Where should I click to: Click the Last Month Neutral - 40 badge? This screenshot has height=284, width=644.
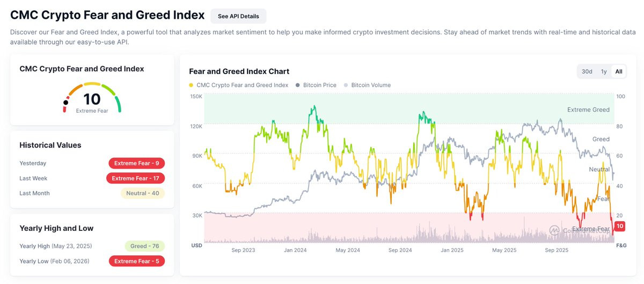tap(143, 193)
